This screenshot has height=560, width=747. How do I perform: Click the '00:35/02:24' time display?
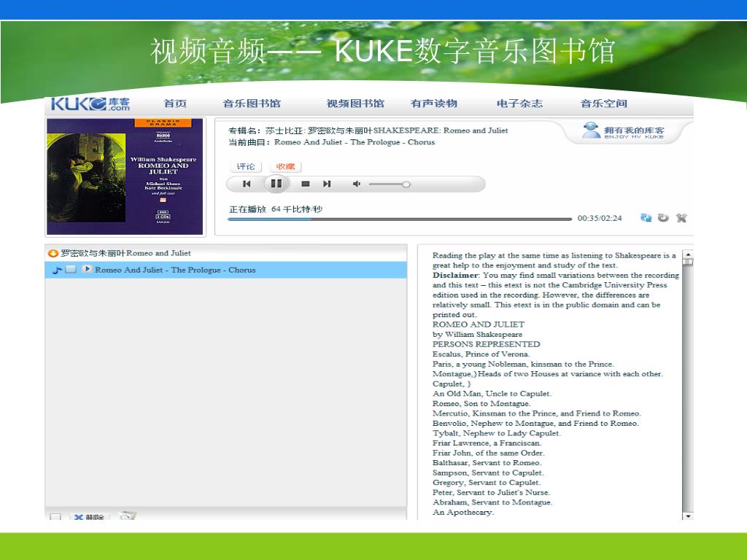coord(600,218)
